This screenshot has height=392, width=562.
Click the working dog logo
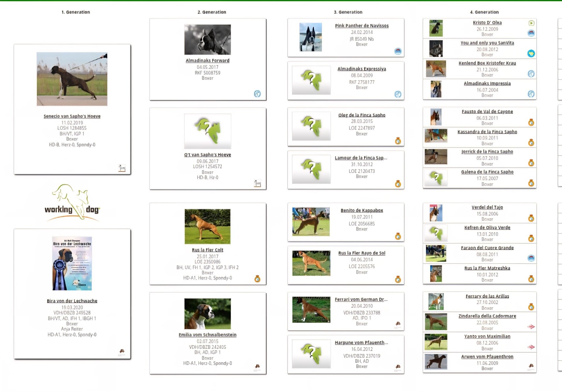[72, 202]
